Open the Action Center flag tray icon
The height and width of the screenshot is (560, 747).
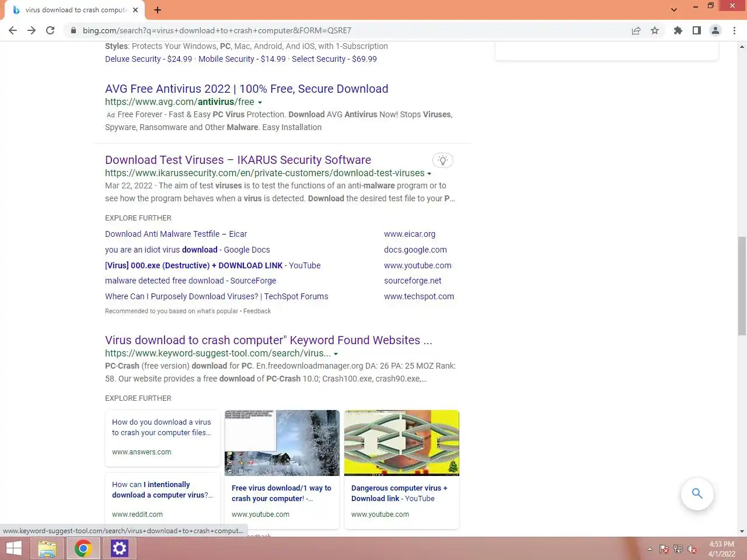(664, 549)
